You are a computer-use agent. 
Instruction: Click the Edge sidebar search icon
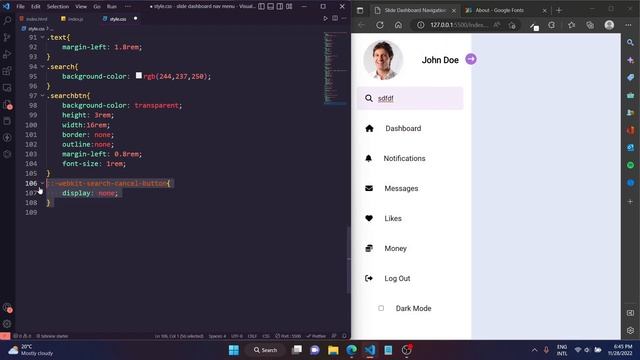coord(631,42)
